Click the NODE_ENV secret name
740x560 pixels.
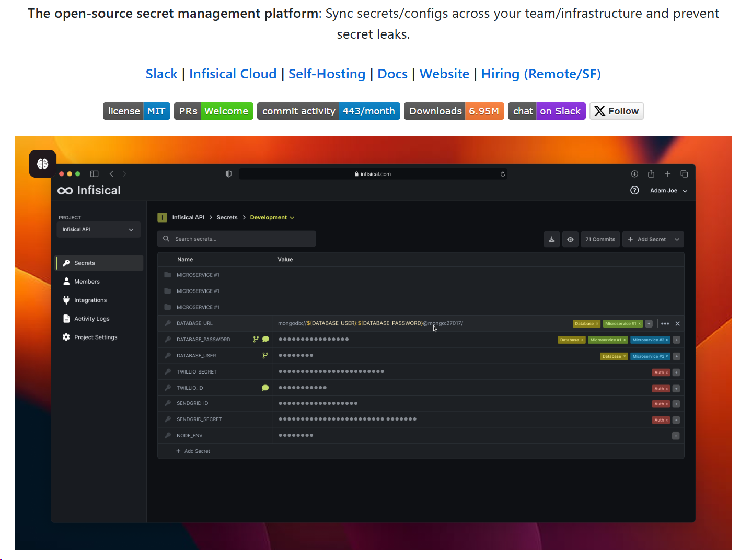coord(190,436)
